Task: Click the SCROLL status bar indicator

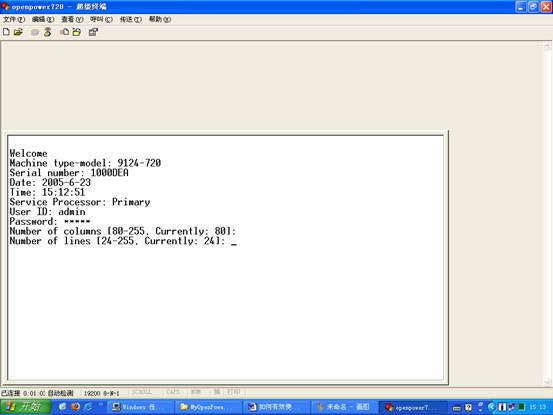Action: tap(142, 392)
